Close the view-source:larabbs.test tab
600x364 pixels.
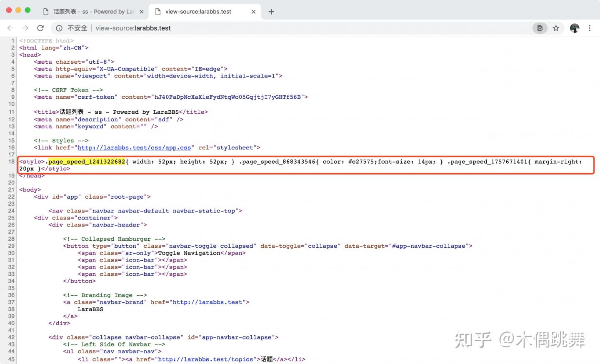coord(254,12)
